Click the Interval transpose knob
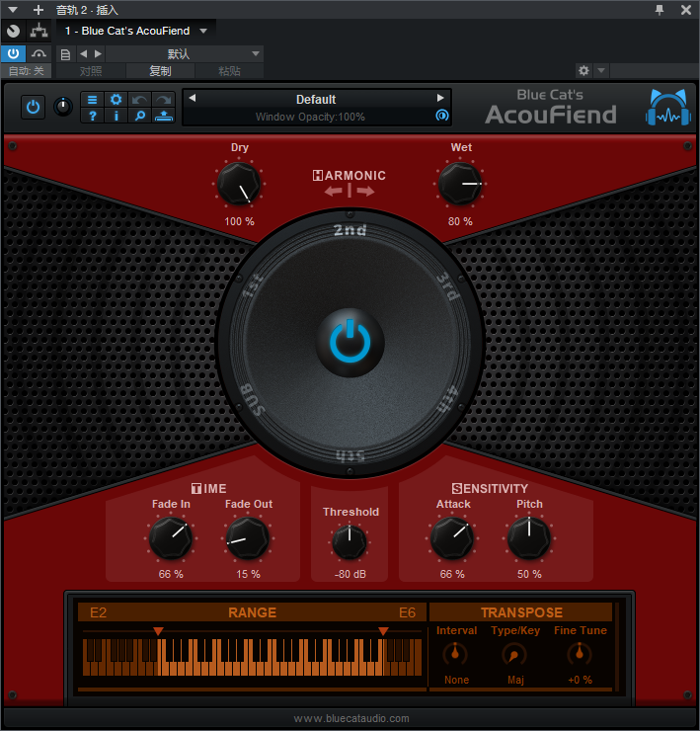The image size is (700, 731). [455, 654]
